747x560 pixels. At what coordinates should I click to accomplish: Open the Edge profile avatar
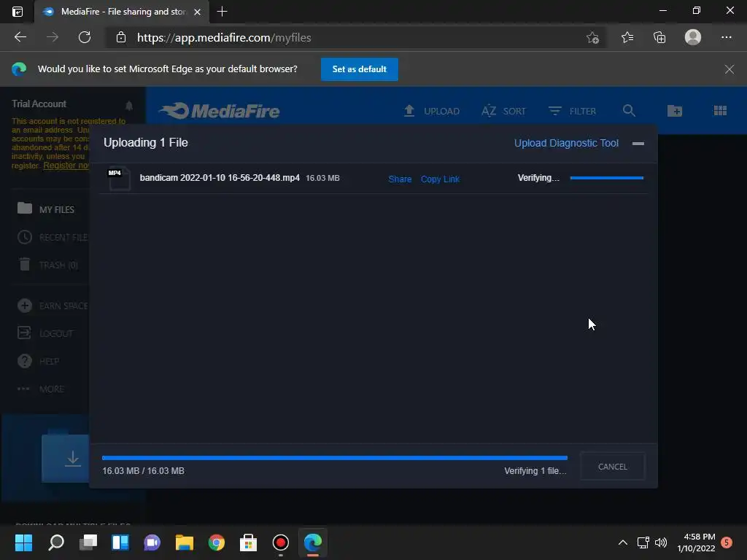[693, 37]
